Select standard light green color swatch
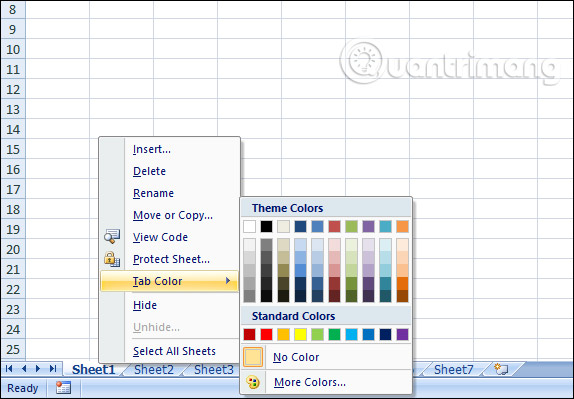 [317, 334]
